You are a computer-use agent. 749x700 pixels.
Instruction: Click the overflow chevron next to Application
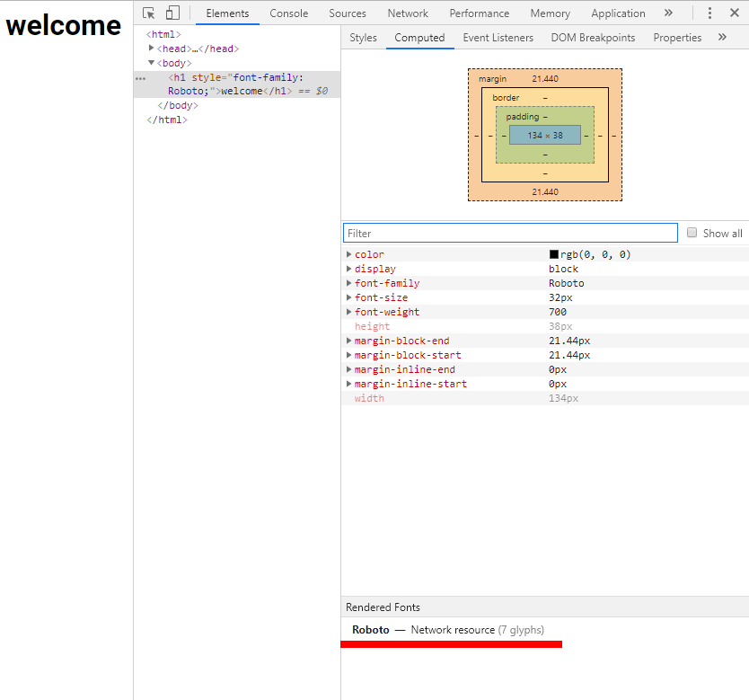[668, 13]
